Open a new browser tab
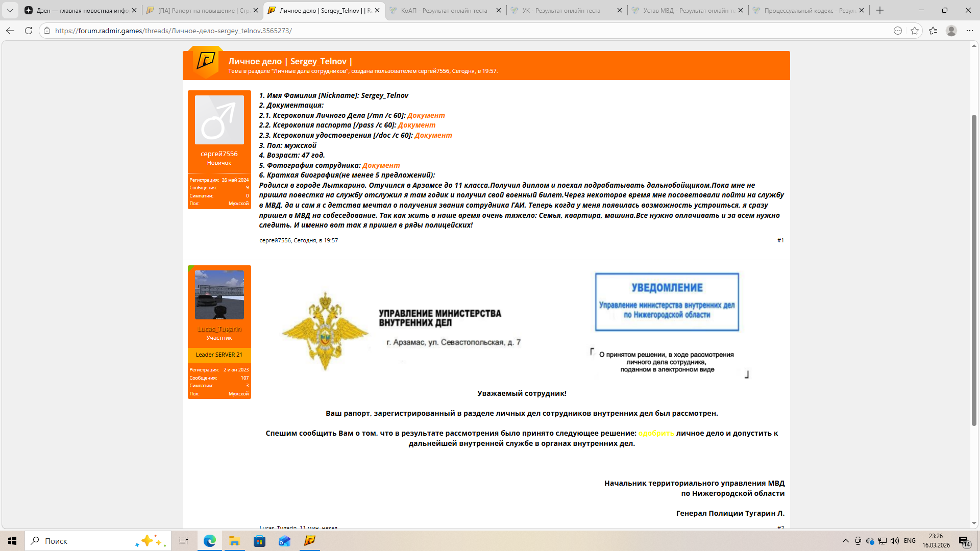This screenshot has height=551, width=980. point(879,10)
